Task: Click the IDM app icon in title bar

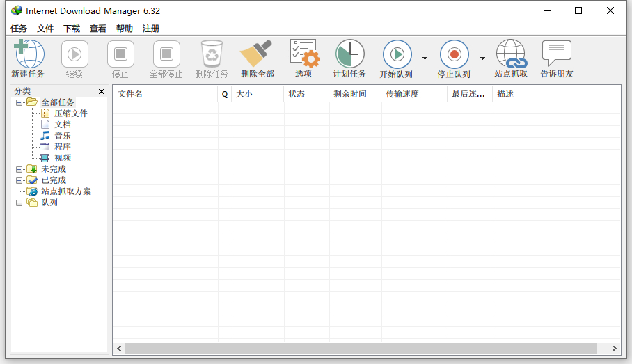Action: 17,10
